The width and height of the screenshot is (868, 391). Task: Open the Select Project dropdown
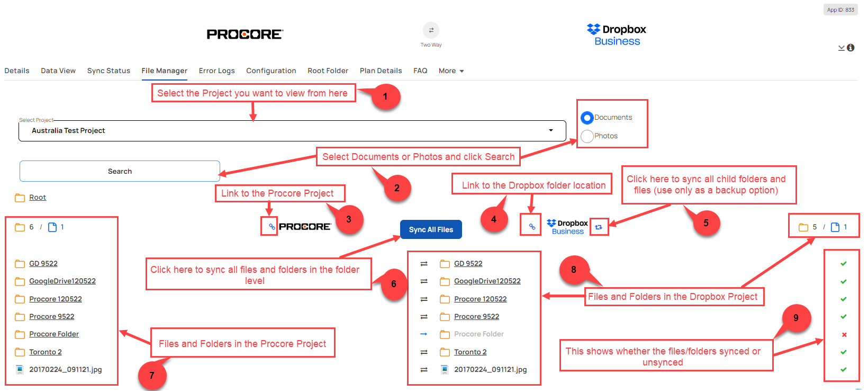click(x=292, y=131)
